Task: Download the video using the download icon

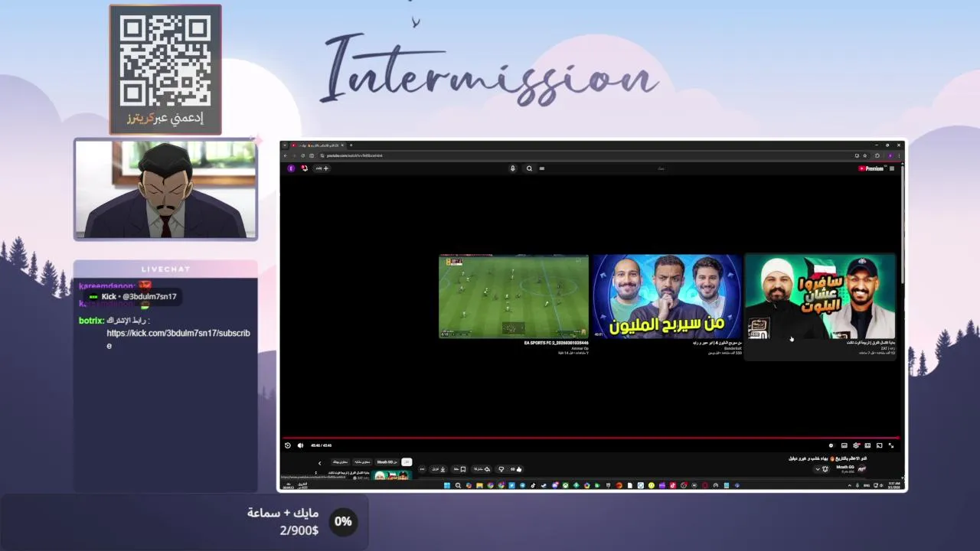Action: pyautogui.click(x=438, y=469)
